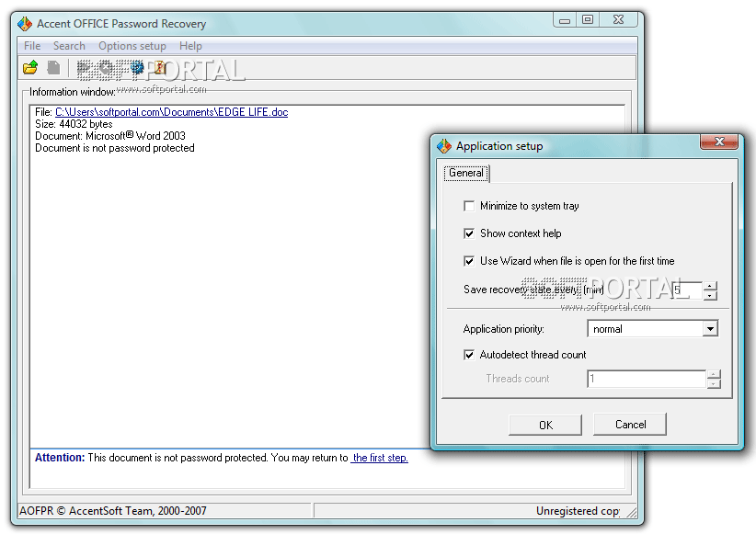
Task: Disable Autodetect thread count
Action: click(469, 355)
